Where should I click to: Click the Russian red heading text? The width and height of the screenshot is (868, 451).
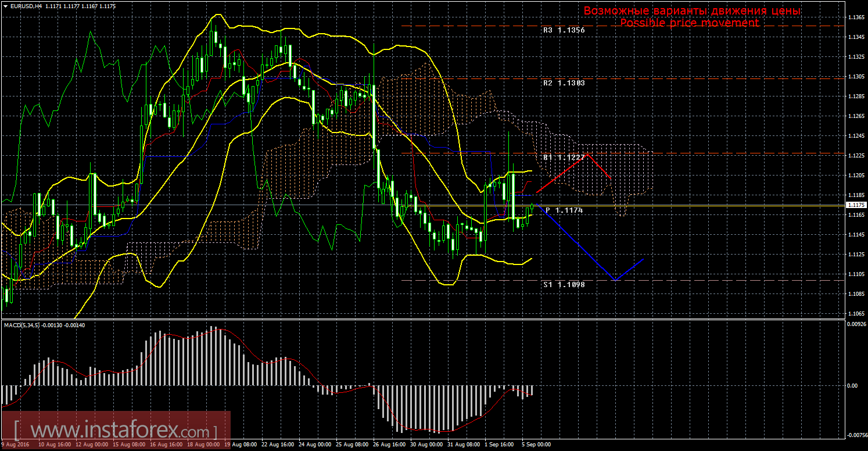click(x=691, y=11)
